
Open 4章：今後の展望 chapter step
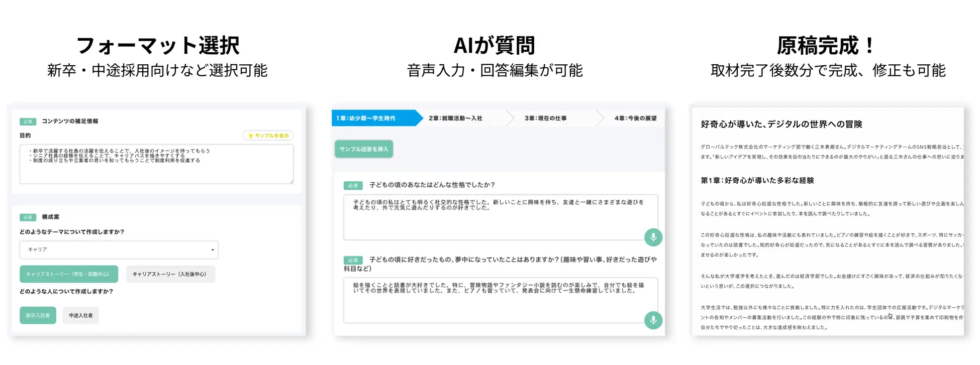pos(635,118)
